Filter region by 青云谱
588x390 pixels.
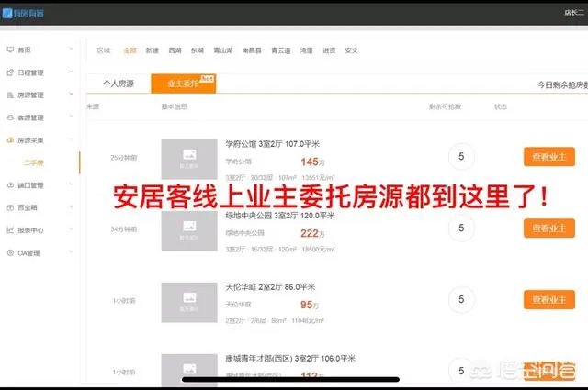281,50
